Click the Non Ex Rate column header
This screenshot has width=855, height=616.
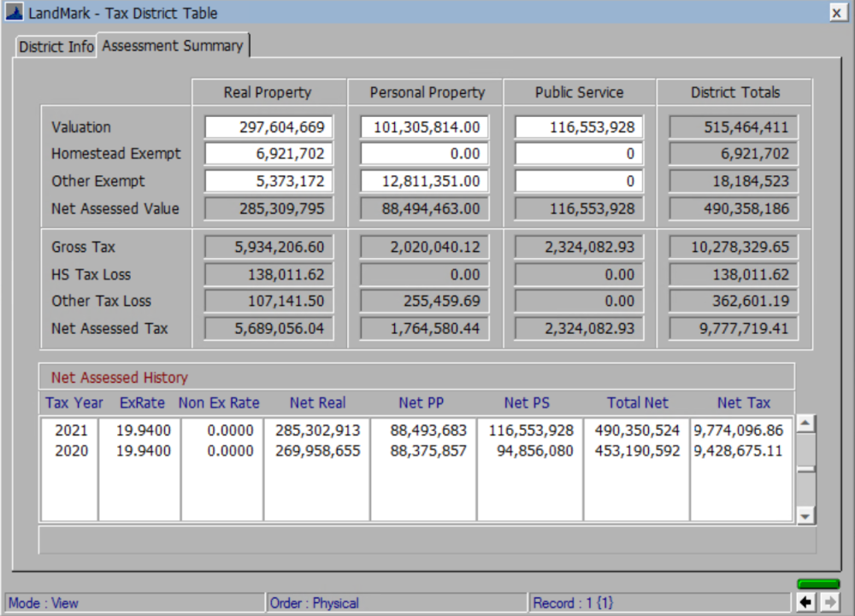coord(219,403)
